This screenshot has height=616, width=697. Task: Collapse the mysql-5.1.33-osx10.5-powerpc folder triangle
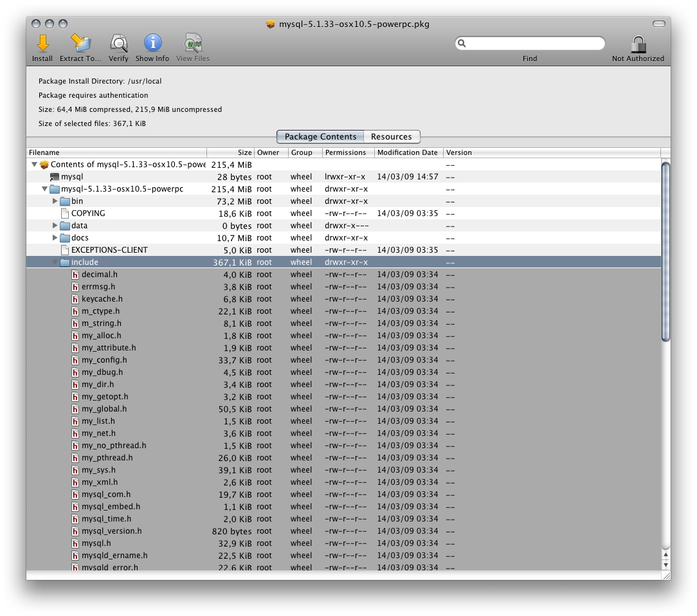pos(44,189)
